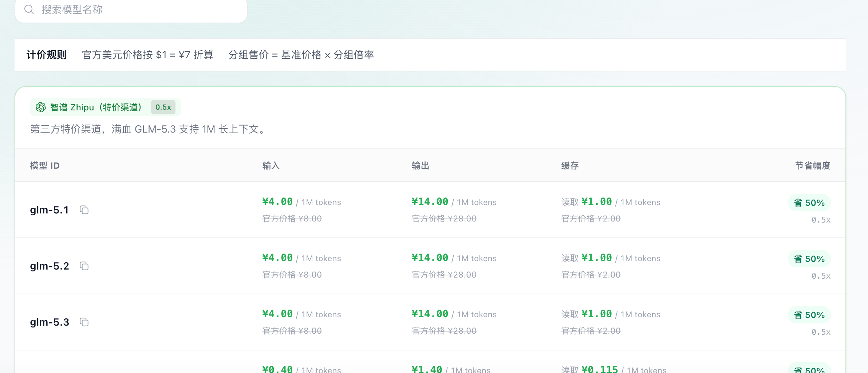Select the glm-5.3 model name
Viewport: 868px width, 373px height.
(x=50, y=322)
